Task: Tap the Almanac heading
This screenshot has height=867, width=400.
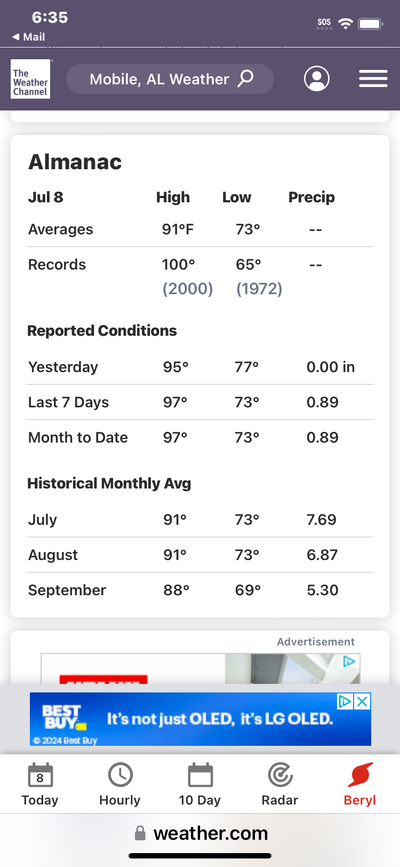Action: (75, 162)
